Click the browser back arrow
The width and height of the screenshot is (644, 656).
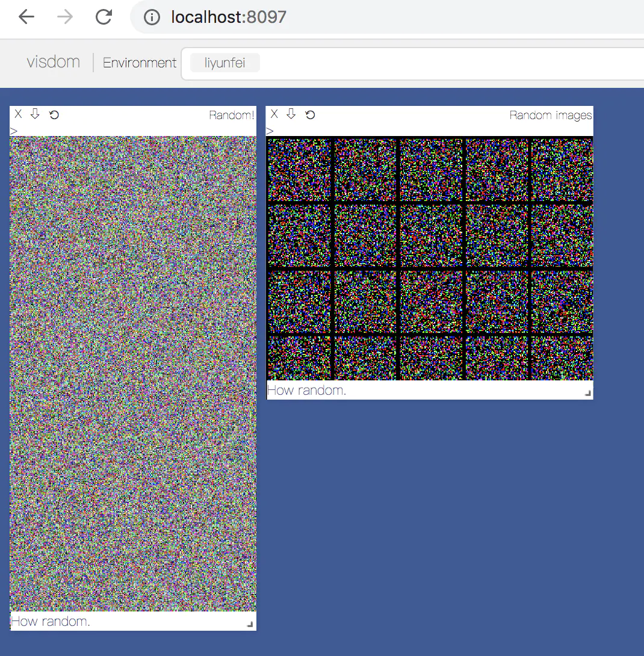pyautogui.click(x=26, y=17)
